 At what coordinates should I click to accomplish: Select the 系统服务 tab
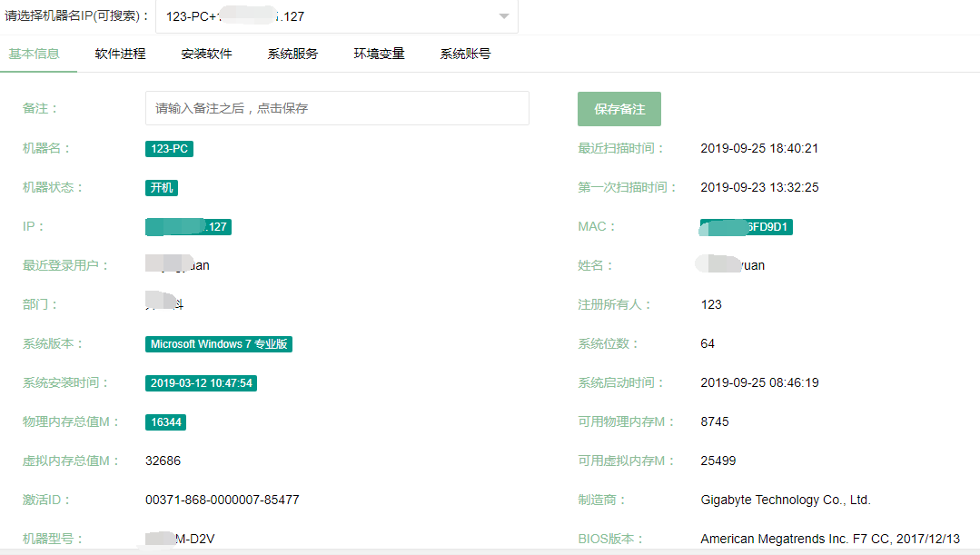click(292, 54)
